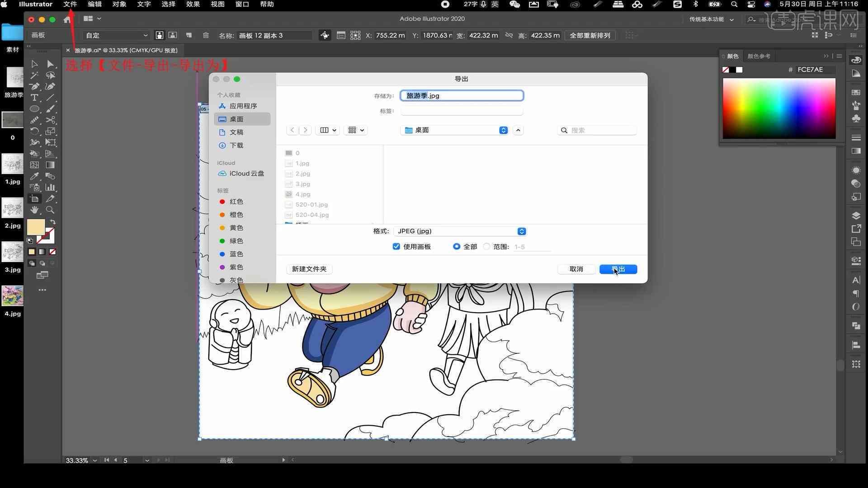
Task: Click the dialog forward navigation arrow
Action: [306, 130]
